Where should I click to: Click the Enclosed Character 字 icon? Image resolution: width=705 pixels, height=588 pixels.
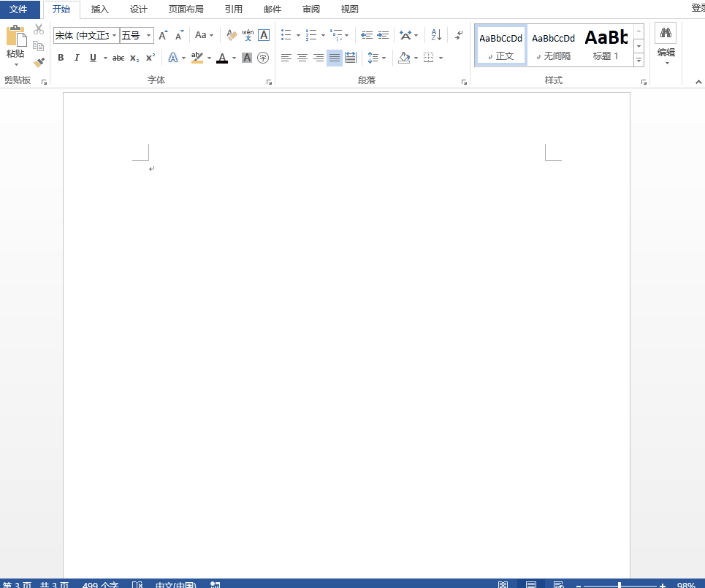(x=263, y=58)
